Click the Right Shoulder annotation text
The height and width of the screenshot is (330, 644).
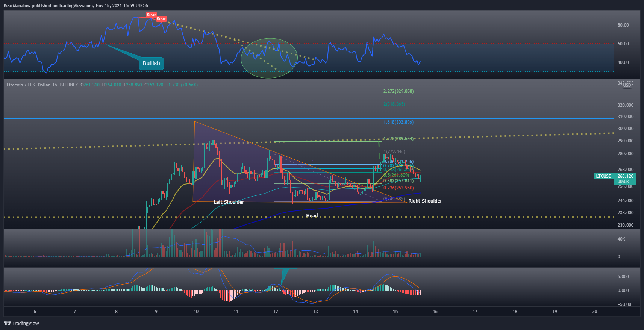point(425,201)
